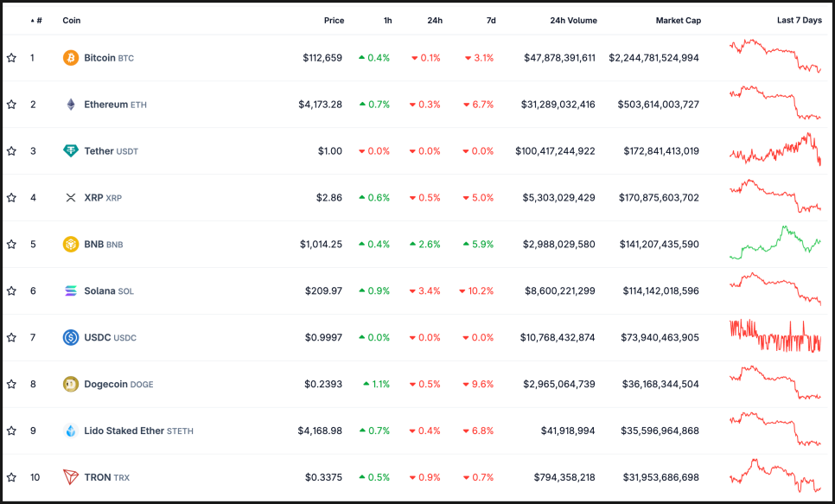Click the Tether green logo icon
The height and width of the screenshot is (504, 835).
pyautogui.click(x=71, y=150)
